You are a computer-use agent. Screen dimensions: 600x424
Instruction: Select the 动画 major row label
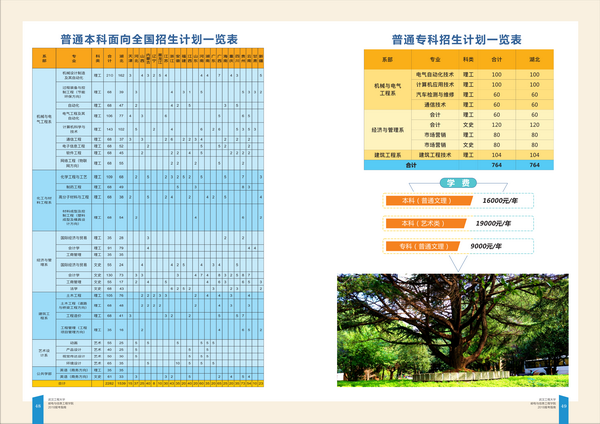point(73,343)
